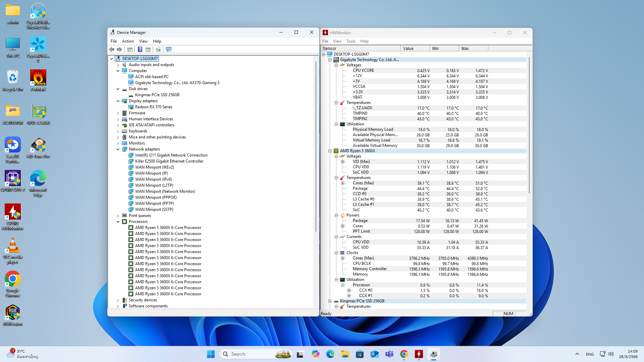Open File menu in Device Manager
This screenshot has height=362, width=644.
tap(114, 41)
